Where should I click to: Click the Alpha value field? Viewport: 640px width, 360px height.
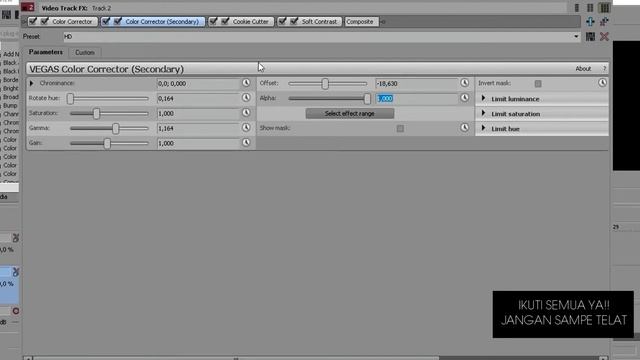(x=416, y=98)
